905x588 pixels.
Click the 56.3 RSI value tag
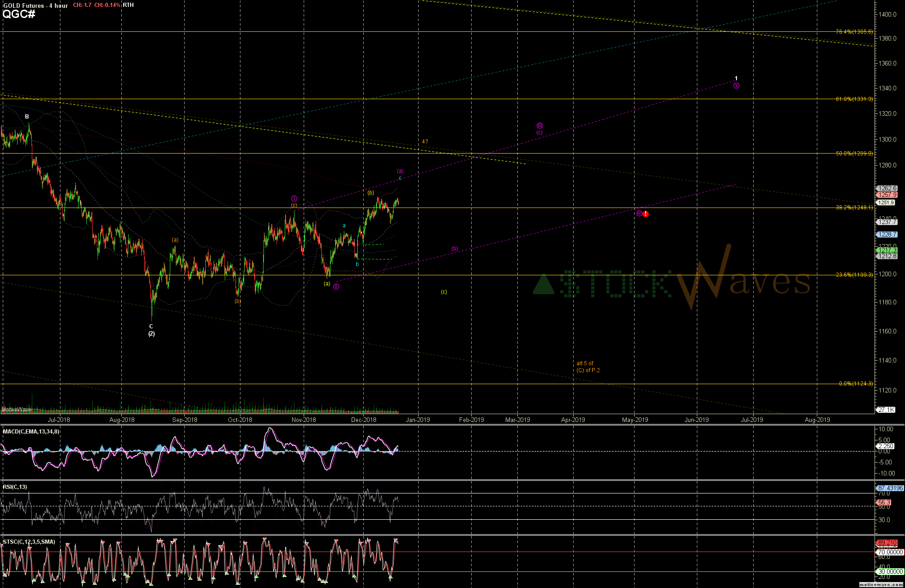884,503
